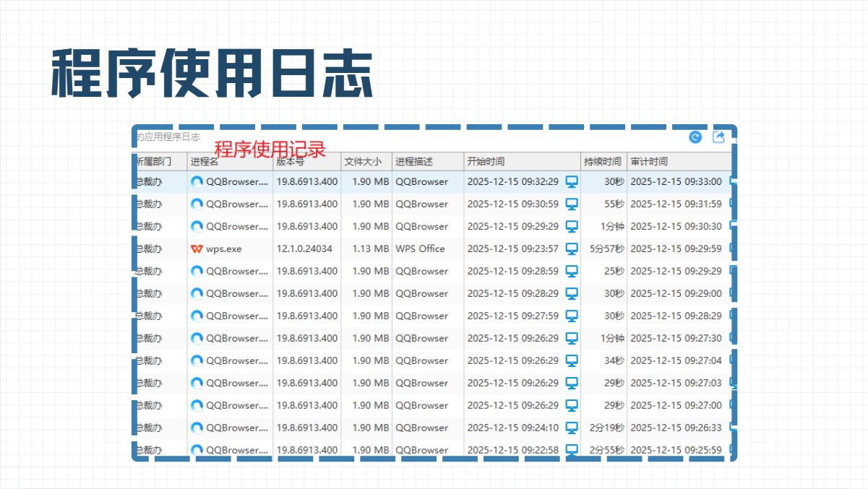This screenshot has width=868, height=489.
Task: Click start time 2025-12-15 09:23:57
Action: (x=513, y=248)
